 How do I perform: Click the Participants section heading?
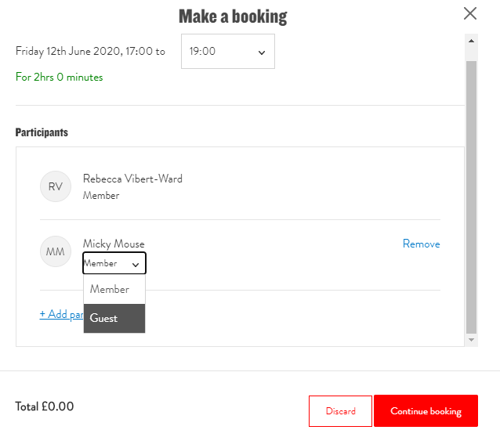pos(42,132)
